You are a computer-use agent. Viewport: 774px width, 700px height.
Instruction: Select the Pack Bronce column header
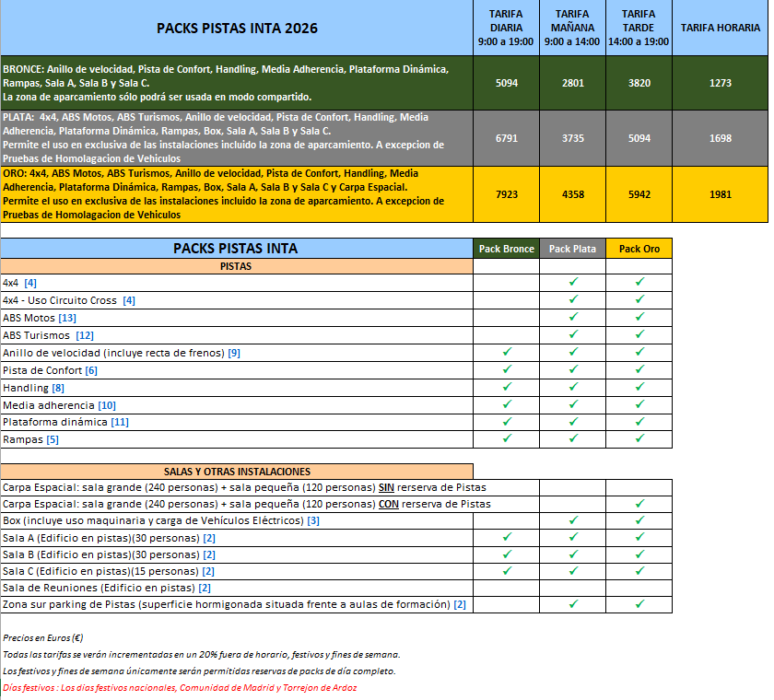(506, 249)
